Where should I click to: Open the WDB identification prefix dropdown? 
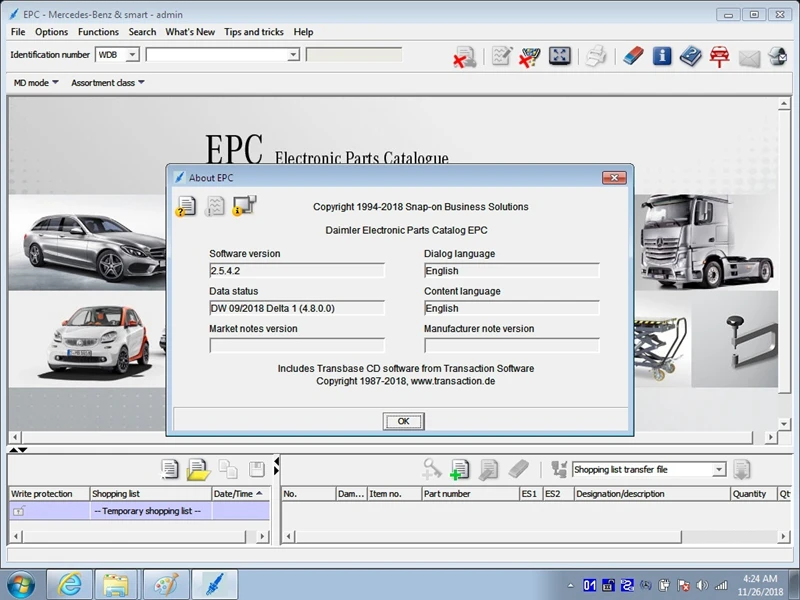point(132,55)
